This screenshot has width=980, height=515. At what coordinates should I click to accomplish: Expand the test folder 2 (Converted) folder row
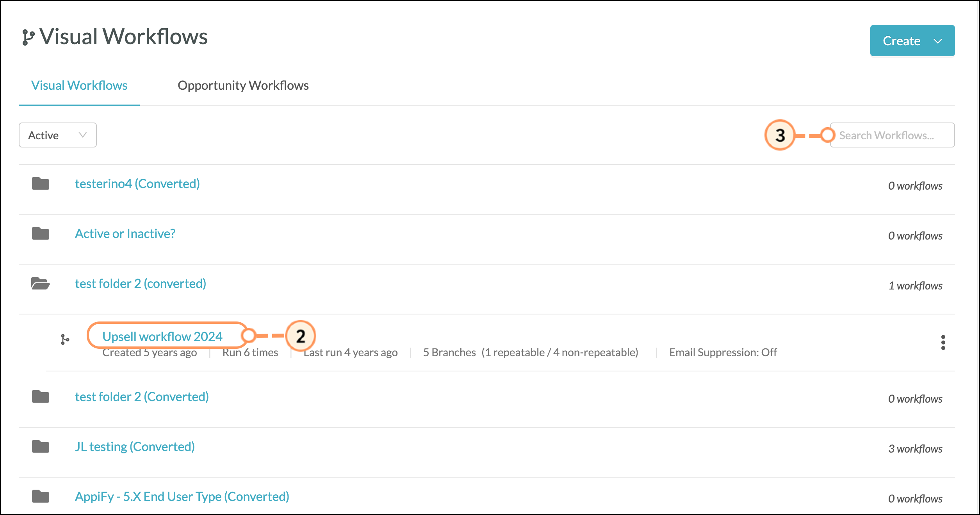(487, 399)
